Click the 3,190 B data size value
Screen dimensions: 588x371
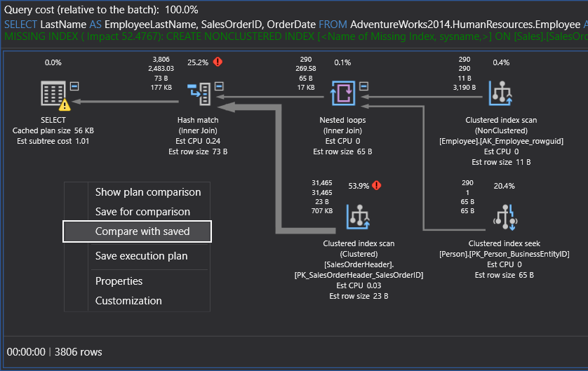(x=465, y=88)
